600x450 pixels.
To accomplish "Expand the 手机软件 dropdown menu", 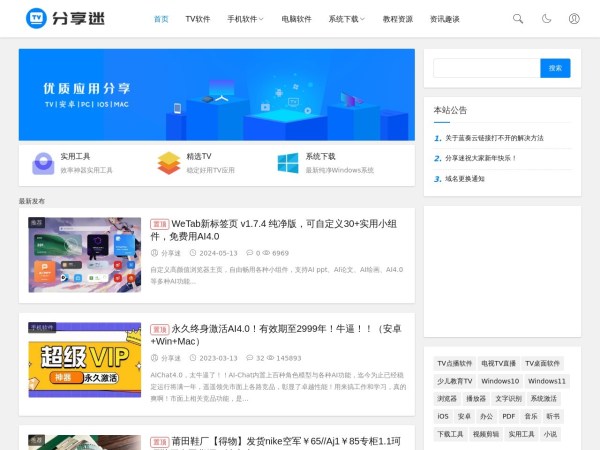I will 245,19.
